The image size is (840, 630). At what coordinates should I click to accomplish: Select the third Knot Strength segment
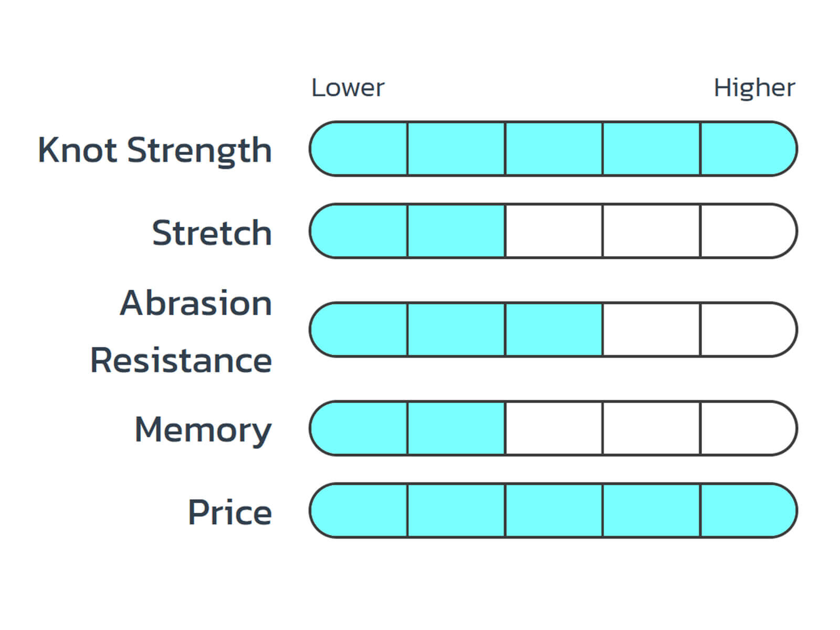pyautogui.click(x=554, y=149)
